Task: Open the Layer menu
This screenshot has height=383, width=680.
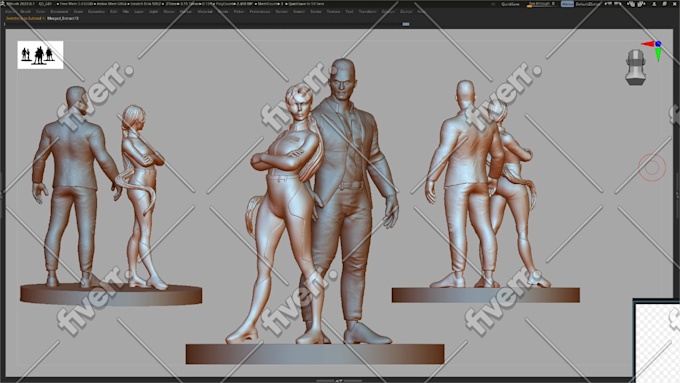Action: coord(139,12)
